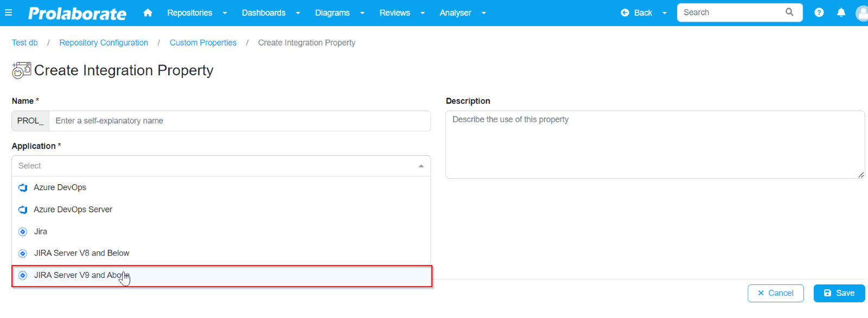Go to the home page icon

pyautogui.click(x=148, y=12)
